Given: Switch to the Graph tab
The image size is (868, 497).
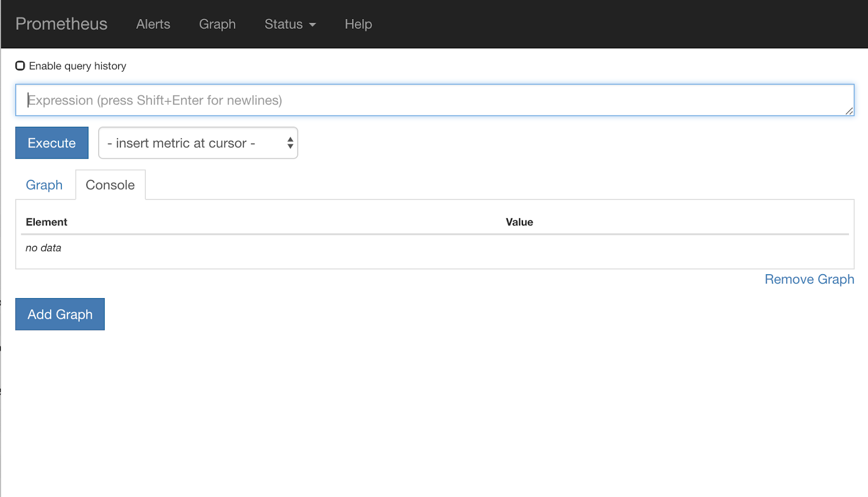Looking at the screenshot, I should [44, 185].
